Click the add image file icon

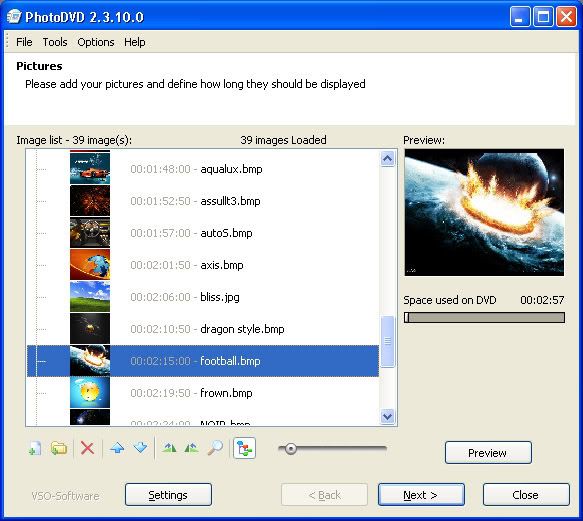pyautogui.click(x=35, y=448)
